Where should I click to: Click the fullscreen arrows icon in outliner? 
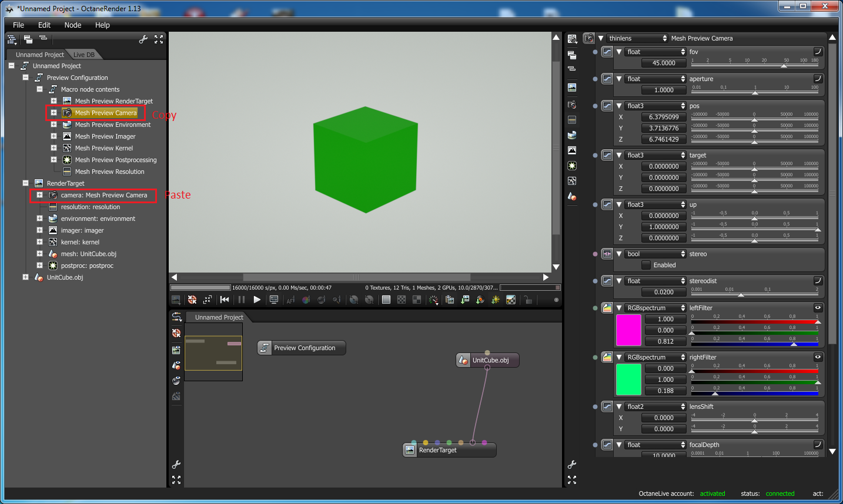tap(159, 39)
